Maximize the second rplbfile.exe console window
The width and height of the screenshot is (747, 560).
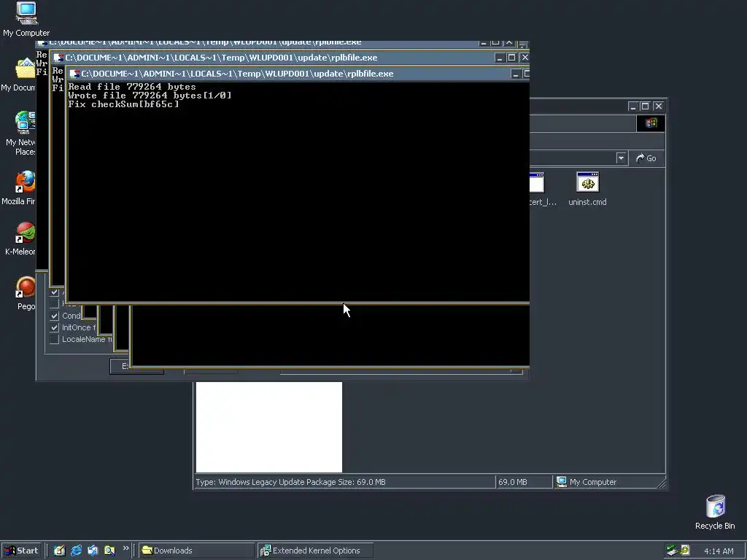[x=511, y=58]
